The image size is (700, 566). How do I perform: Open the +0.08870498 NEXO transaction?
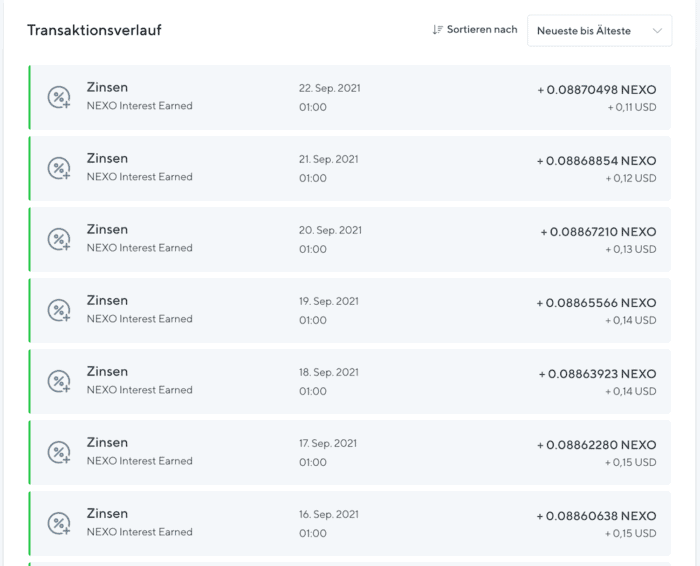[x=350, y=97]
